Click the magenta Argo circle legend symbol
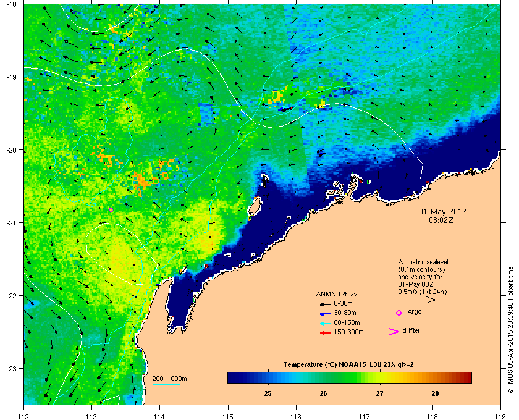 [x=399, y=313]
